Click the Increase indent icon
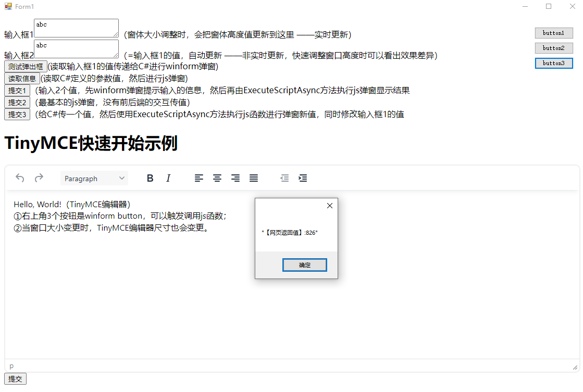Image resolution: width=583 pixels, height=392 pixels. coord(303,178)
